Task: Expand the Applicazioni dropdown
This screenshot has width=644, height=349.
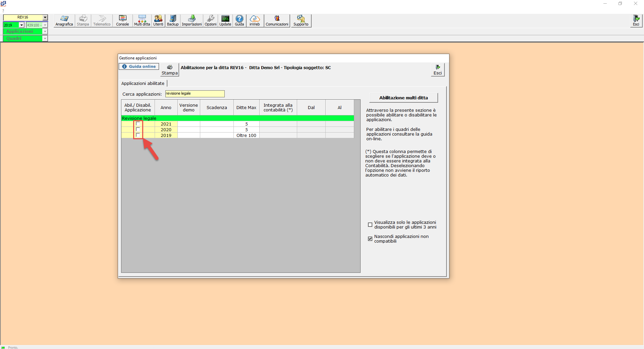Action: 45,32
